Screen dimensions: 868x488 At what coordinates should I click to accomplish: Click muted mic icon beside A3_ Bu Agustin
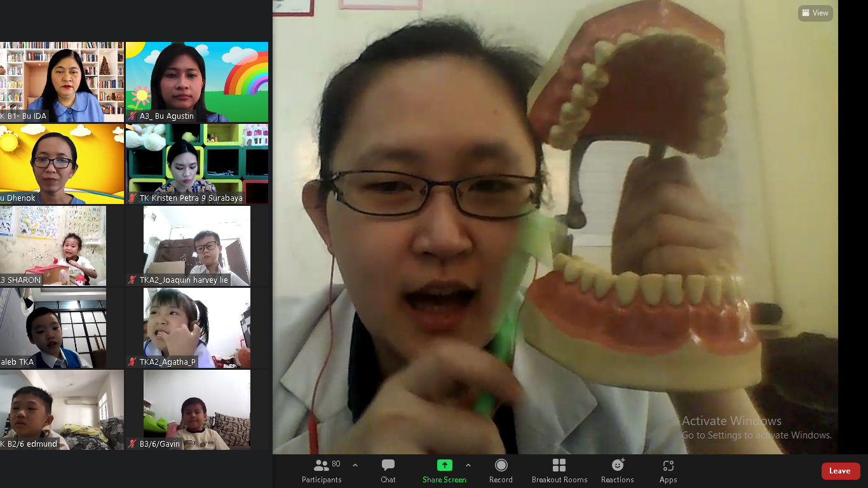pos(133,116)
